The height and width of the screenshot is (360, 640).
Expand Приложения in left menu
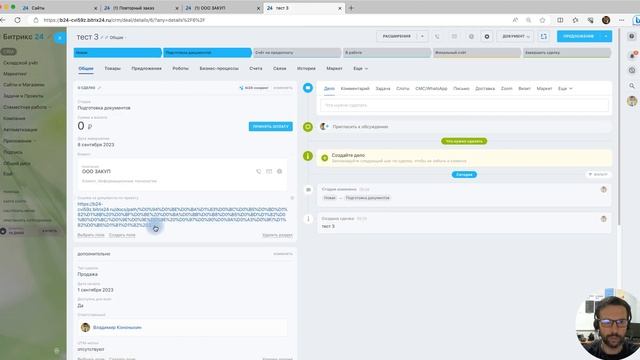point(19,141)
